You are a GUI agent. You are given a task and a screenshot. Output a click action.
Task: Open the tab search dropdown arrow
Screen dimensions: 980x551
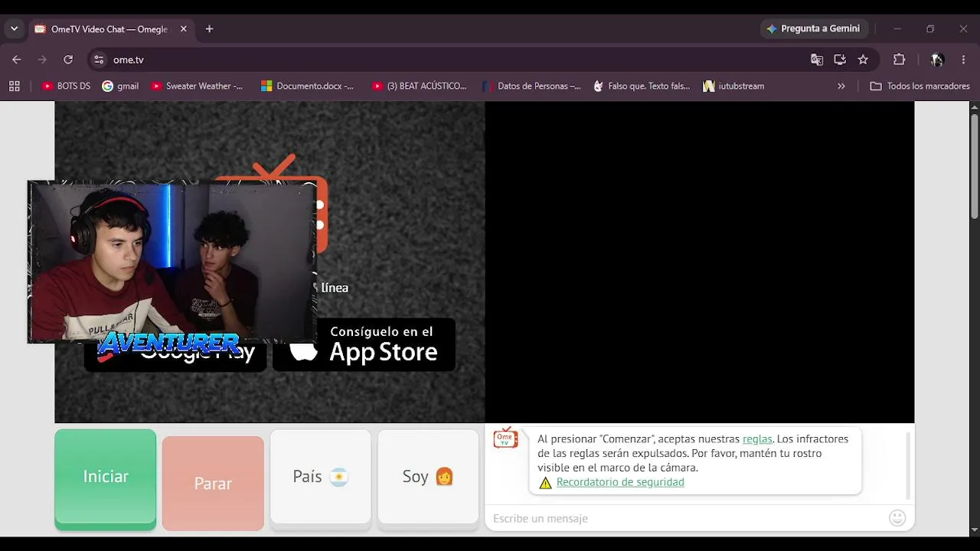pyautogui.click(x=14, y=29)
